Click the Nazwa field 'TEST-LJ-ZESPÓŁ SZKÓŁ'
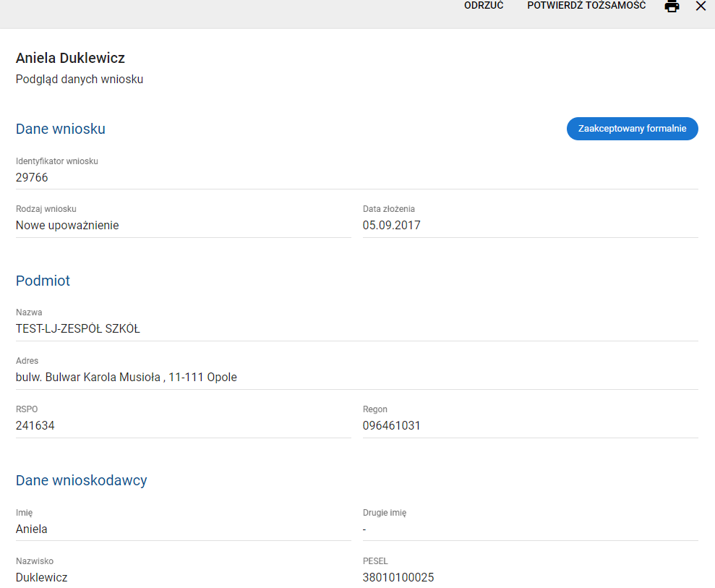Viewport: 715px width, 588px height. tap(78, 329)
